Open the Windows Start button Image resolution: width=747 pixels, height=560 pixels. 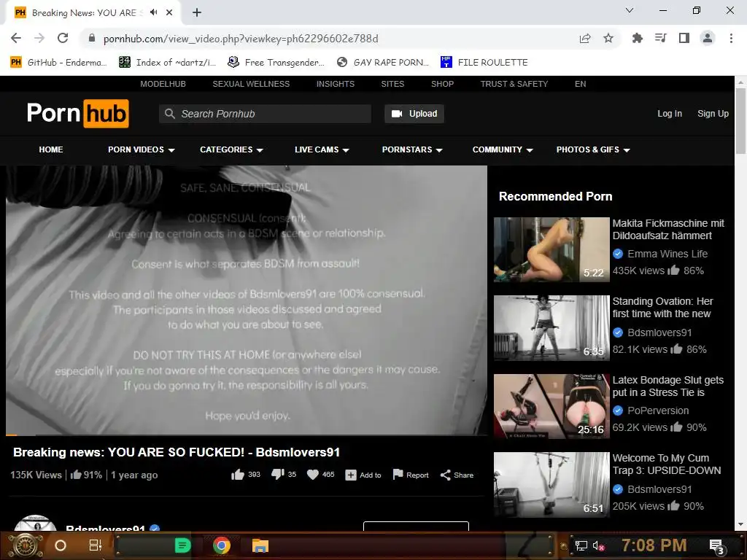pyautogui.click(x=26, y=545)
